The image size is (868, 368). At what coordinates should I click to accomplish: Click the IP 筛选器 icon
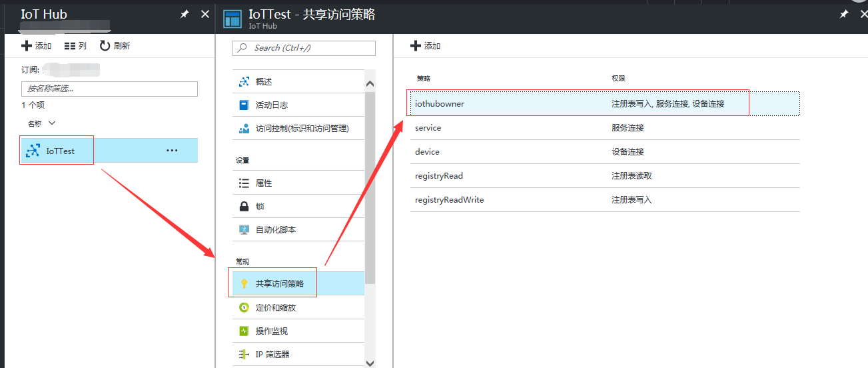[x=244, y=354]
